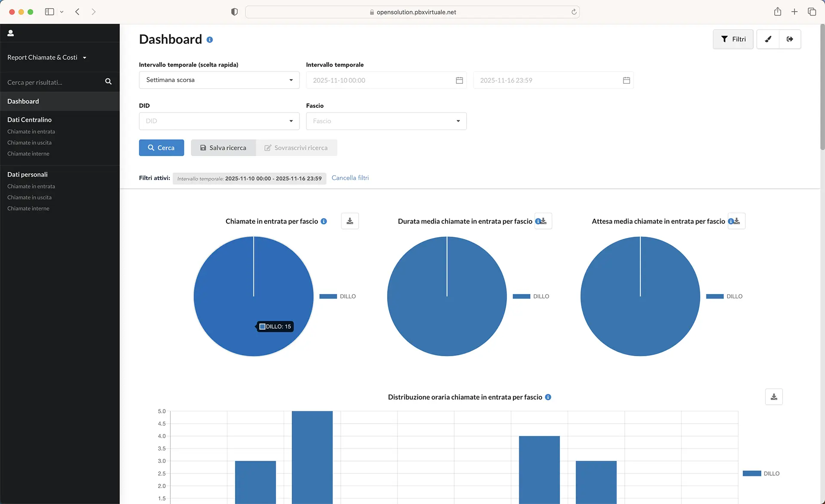
Task: Open Chiamate in uscita under Dati personali
Action: point(29,197)
